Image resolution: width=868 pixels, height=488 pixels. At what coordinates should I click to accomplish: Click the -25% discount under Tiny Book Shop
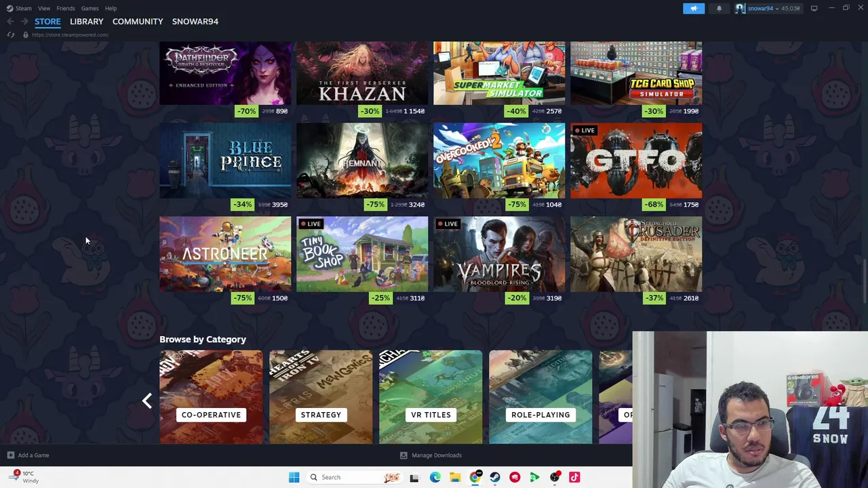point(380,298)
